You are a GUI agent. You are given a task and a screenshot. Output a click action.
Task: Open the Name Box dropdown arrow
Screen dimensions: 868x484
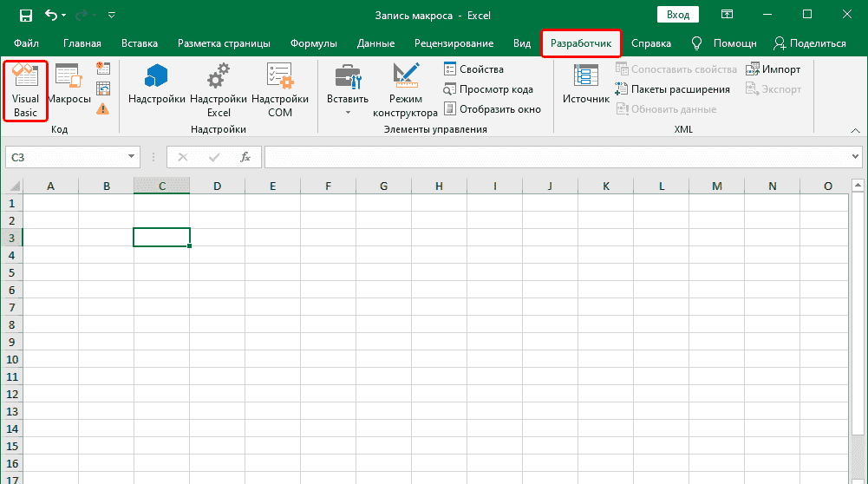pos(132,157)
